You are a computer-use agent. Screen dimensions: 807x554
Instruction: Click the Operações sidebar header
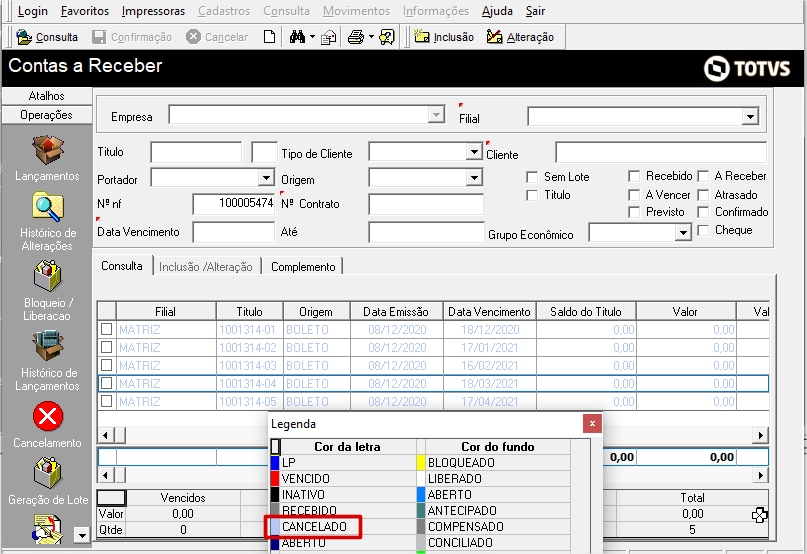coord(47,115)
